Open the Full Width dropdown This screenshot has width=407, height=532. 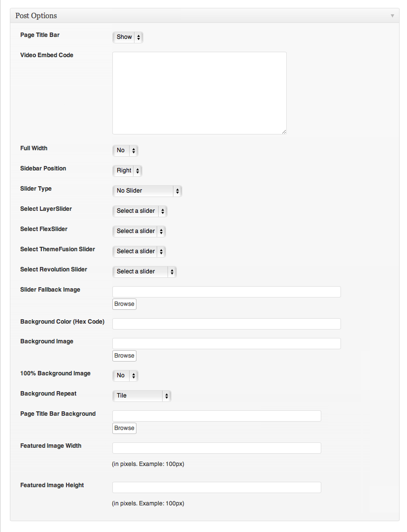(125, 150)
